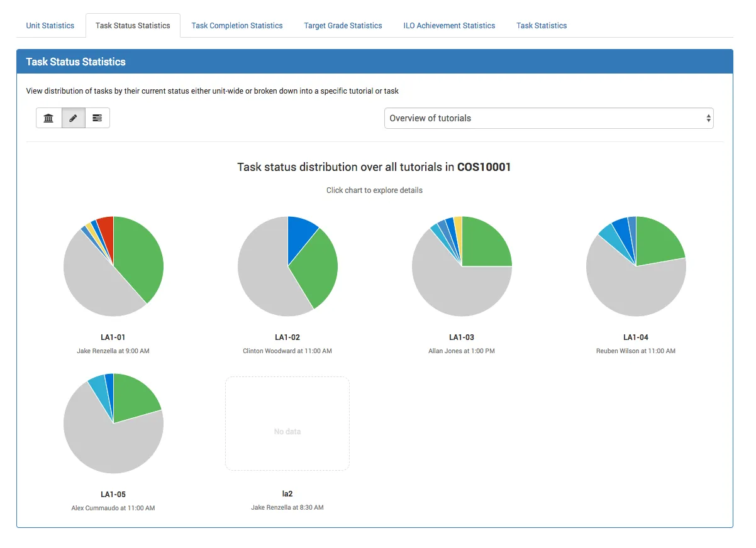756x548 pixels.
Task: Switch to the Unit Statistics tab
Action: point(50,26)
